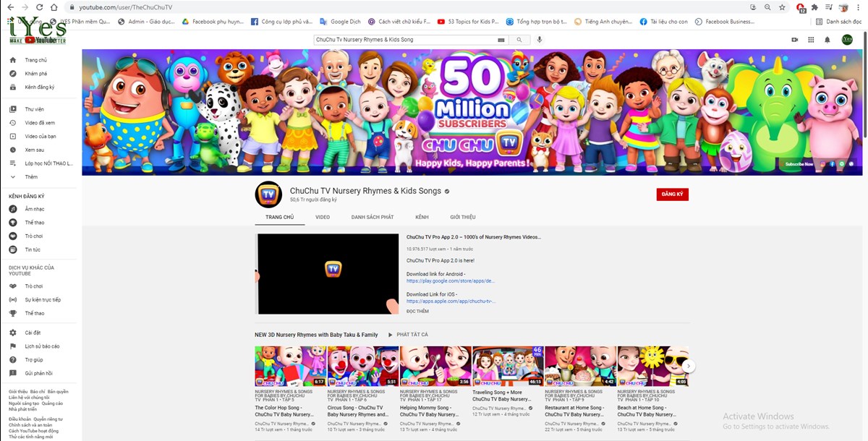Click the create video camera icon
The width and height of the screenshot is (868, 441).
coord(795,40)
